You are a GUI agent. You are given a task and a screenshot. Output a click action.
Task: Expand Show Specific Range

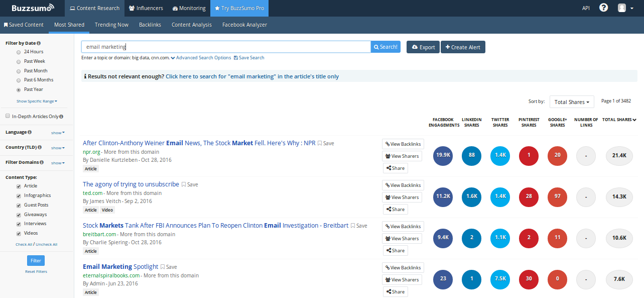pos(37,101)
